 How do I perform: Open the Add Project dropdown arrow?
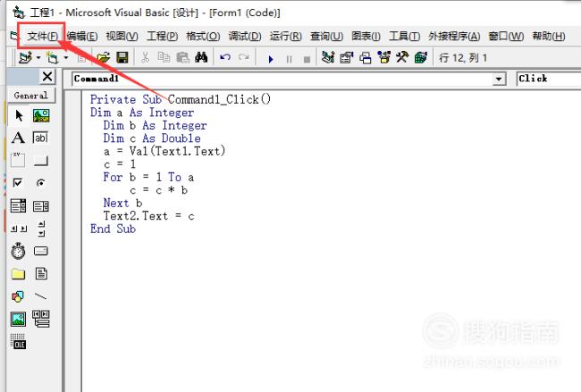tap(38, 58)
